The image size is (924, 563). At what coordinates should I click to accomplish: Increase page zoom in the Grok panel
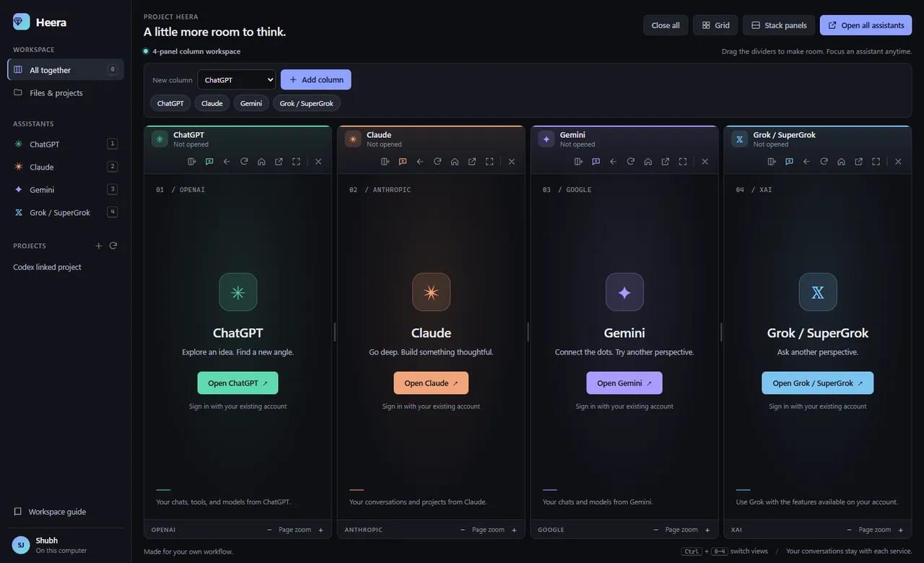pos(901,530)
